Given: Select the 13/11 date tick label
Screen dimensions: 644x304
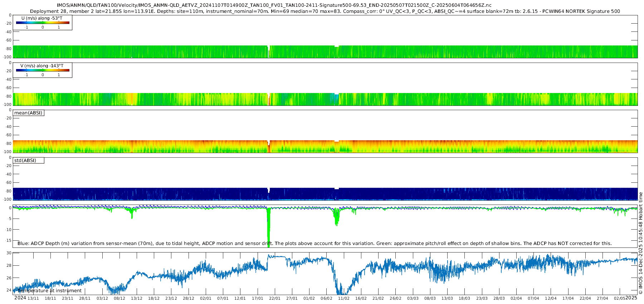Looking at the screenshot, I should [x=33, y=298].
